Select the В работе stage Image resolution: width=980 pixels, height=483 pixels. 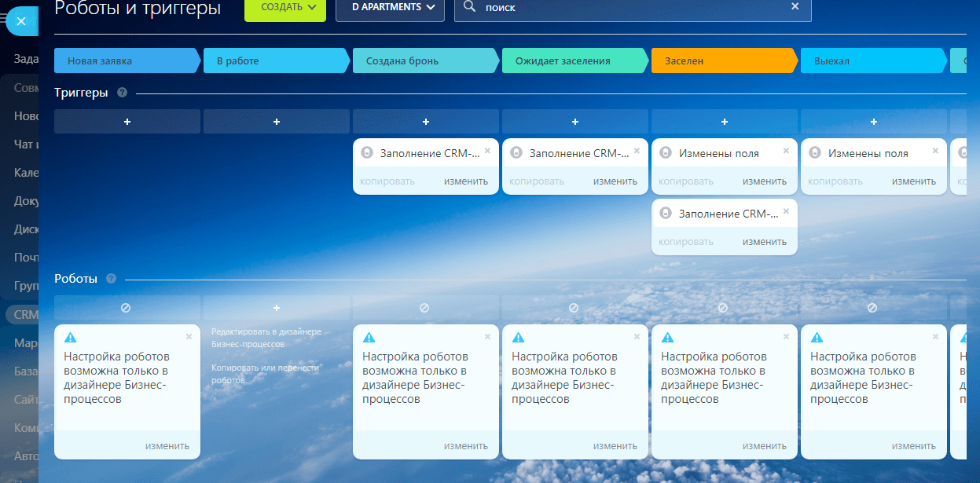(x=275, y=60)
